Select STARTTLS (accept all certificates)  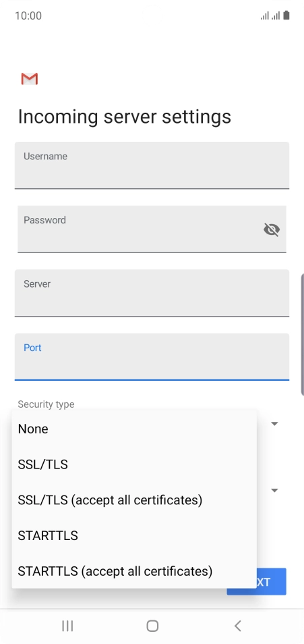[x=134, y=571]
